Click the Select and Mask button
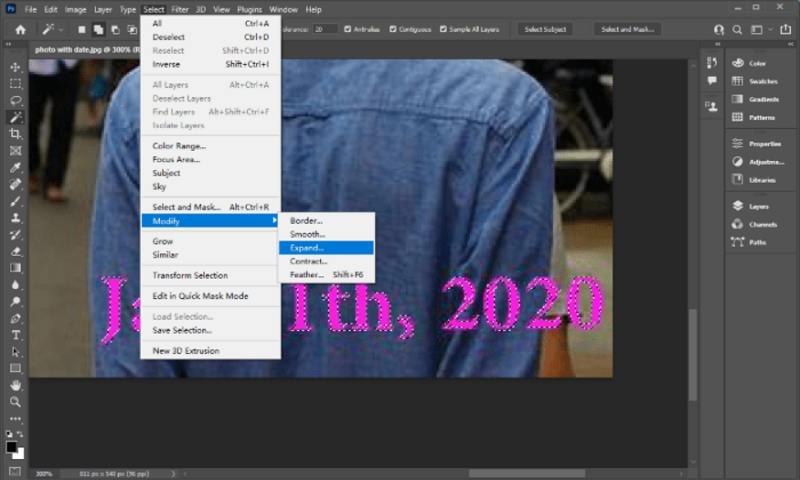This screenshot has height=480, width=800. pos(628,29)
